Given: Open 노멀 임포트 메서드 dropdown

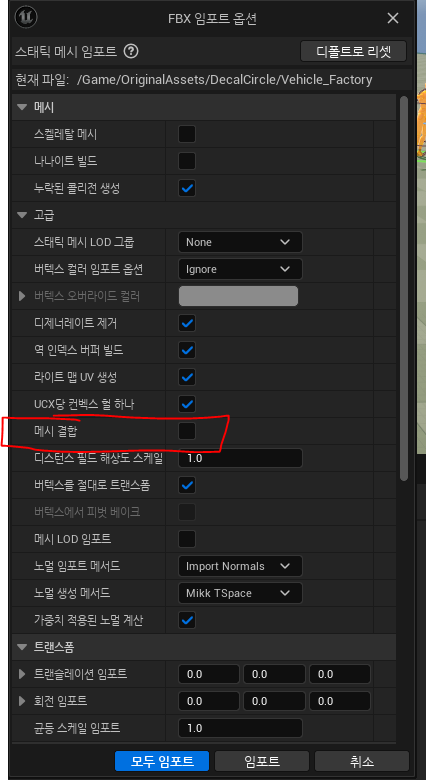Looking at the screenshot, I should [240, 566].
